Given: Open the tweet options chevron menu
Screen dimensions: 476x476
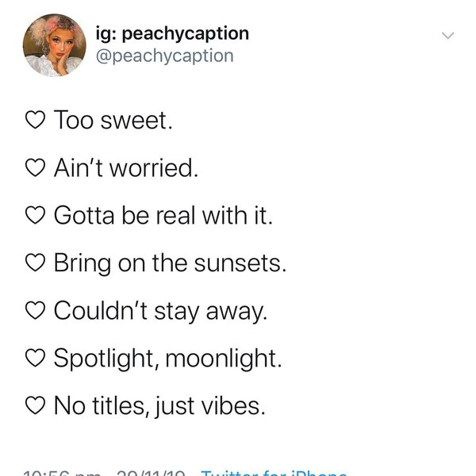Looking at the screenshot, I should (447, 36).
